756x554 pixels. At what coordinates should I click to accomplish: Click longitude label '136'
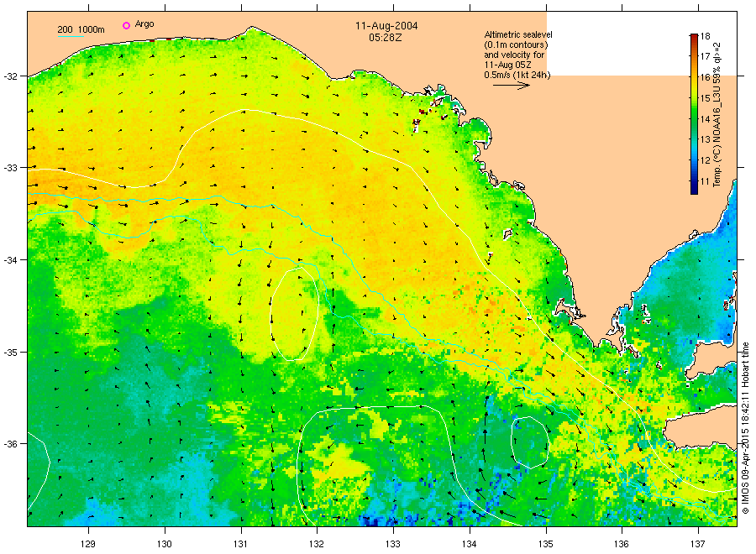(x=622, y=544)
